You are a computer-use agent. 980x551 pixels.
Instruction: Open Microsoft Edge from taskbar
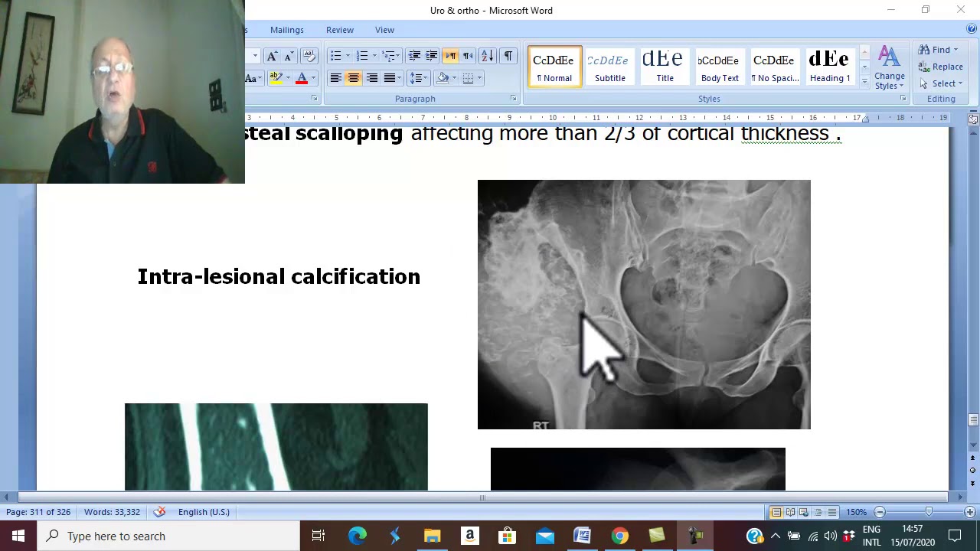pos(358,536)
